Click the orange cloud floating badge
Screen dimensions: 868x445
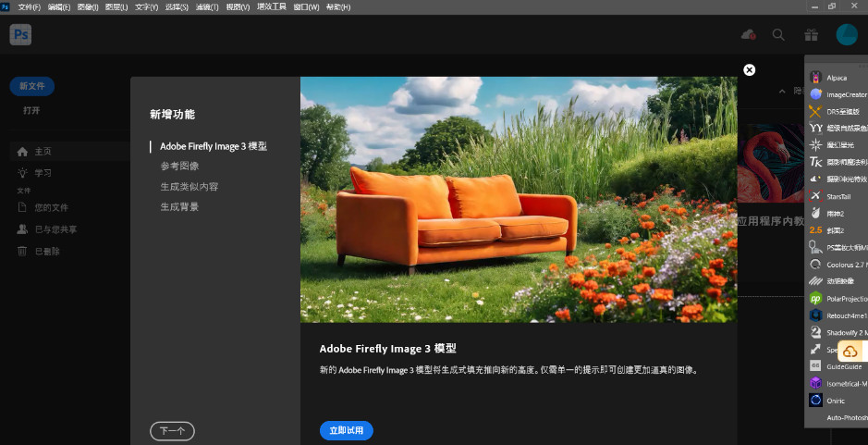point(850,352)
